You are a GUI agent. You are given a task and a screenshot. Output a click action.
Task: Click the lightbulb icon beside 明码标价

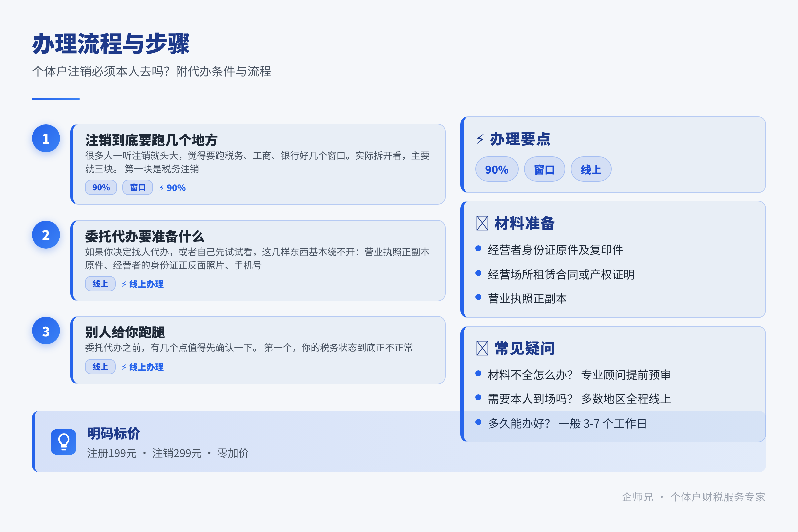[64, 442]
